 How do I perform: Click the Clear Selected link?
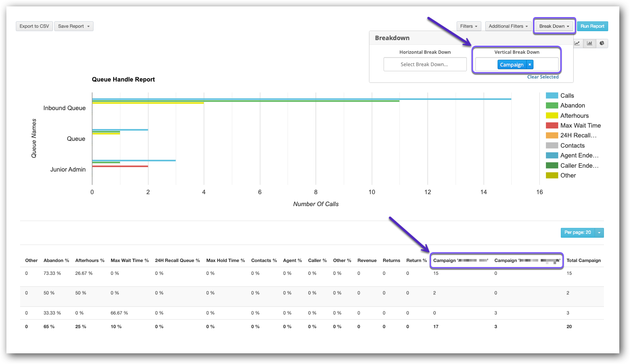pyautogui.click(x=542, y=77)
